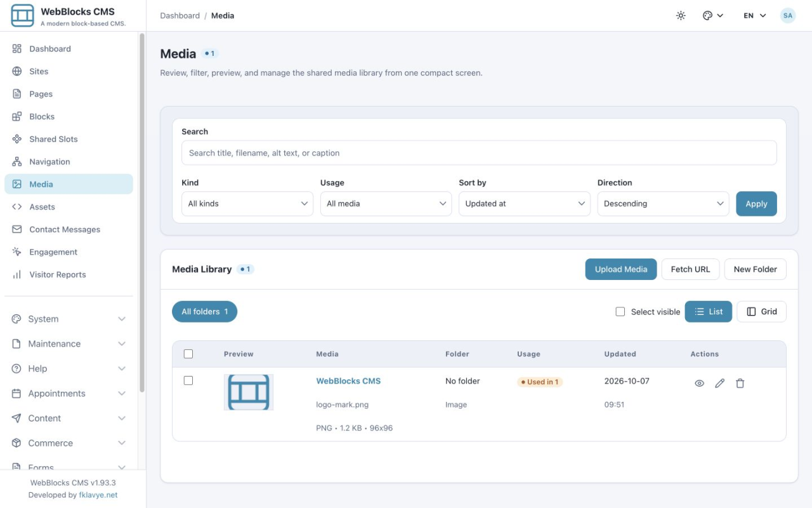Viewport: 812px width, 508px height.
Task: Check the Select visible checkbox
Action: click(x=620, y=312)
